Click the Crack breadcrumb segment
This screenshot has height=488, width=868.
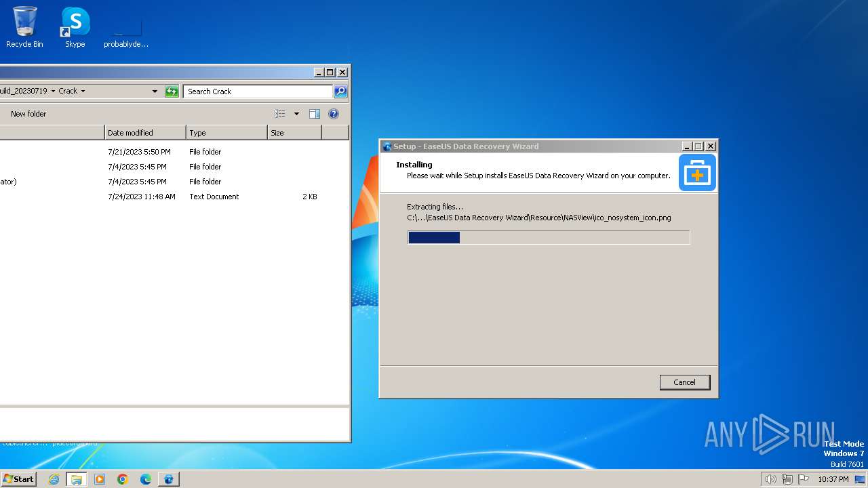click(x=68, y=91)
